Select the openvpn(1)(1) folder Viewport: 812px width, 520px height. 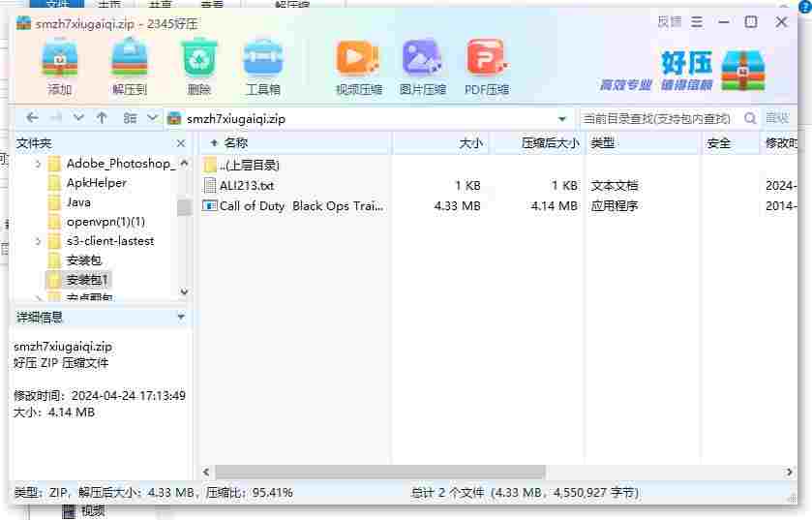[105, 222]
